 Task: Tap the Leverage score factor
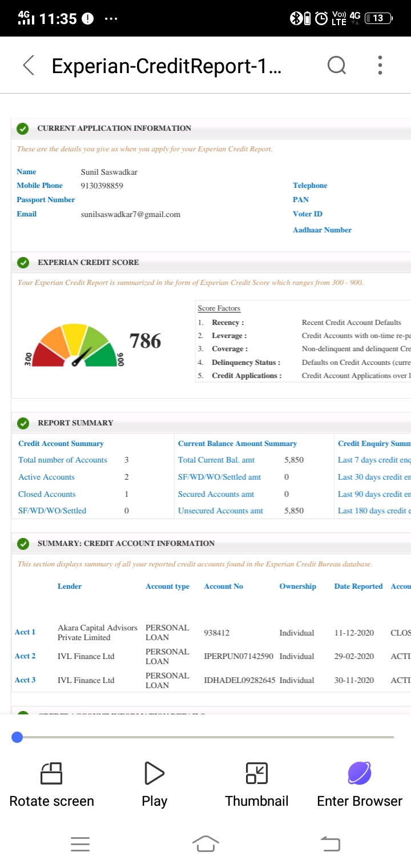point(229,336)
